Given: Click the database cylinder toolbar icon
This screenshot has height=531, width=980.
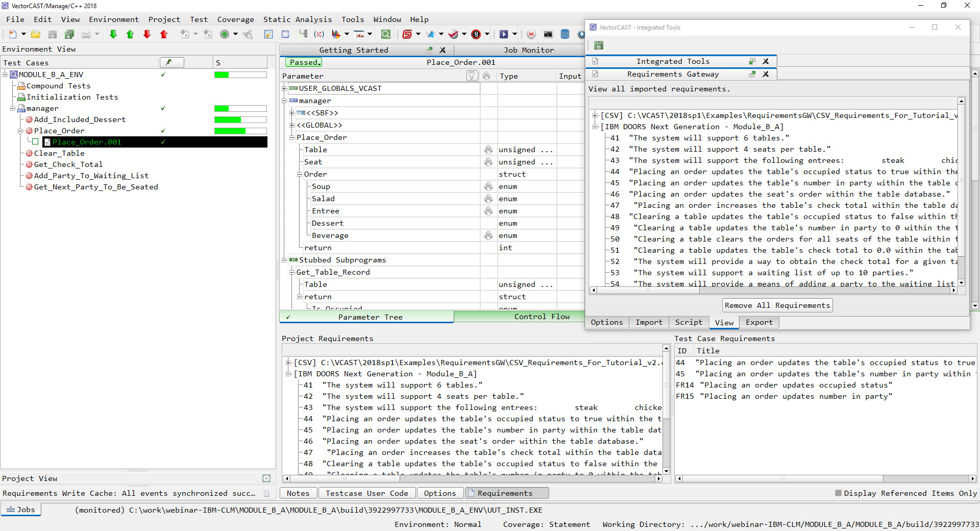Looking at the screenshot, I should (x=565, y=34).
